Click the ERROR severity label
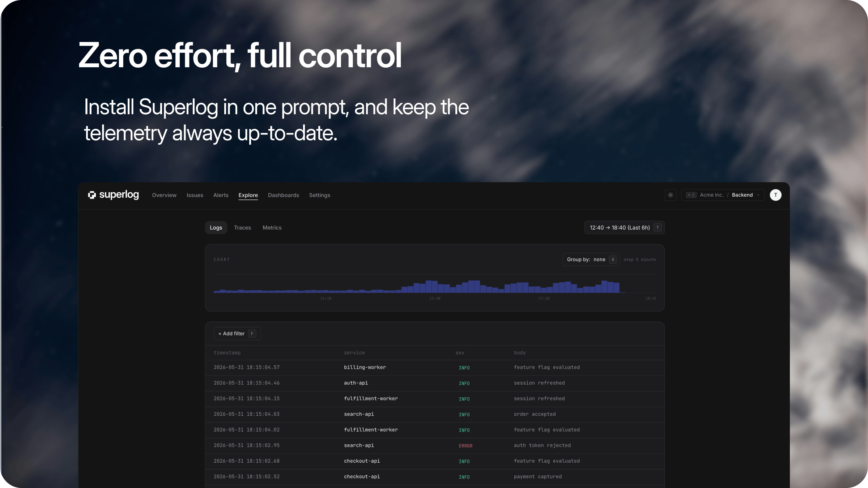 (x=465, y=446)
